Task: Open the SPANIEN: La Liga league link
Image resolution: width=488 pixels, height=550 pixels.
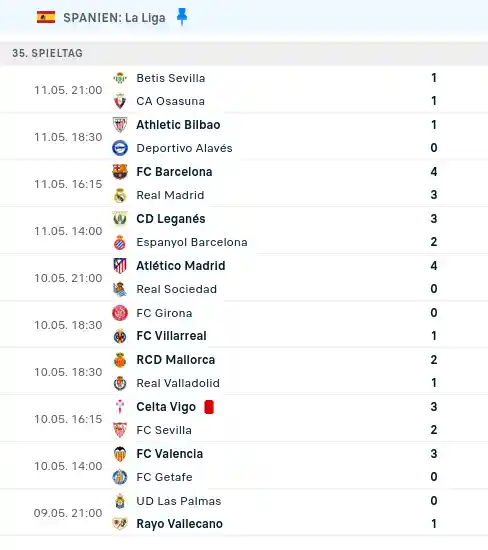Action: coord(114,18)
